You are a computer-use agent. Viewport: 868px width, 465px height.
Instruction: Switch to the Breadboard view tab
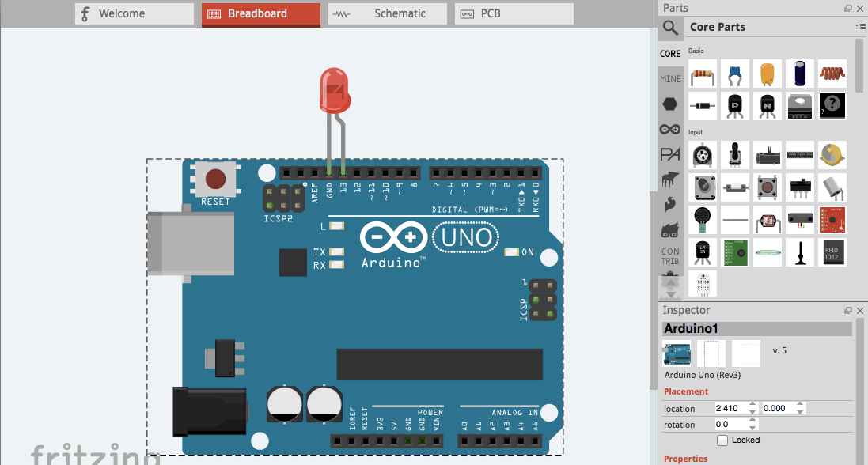tap(261, 14)
